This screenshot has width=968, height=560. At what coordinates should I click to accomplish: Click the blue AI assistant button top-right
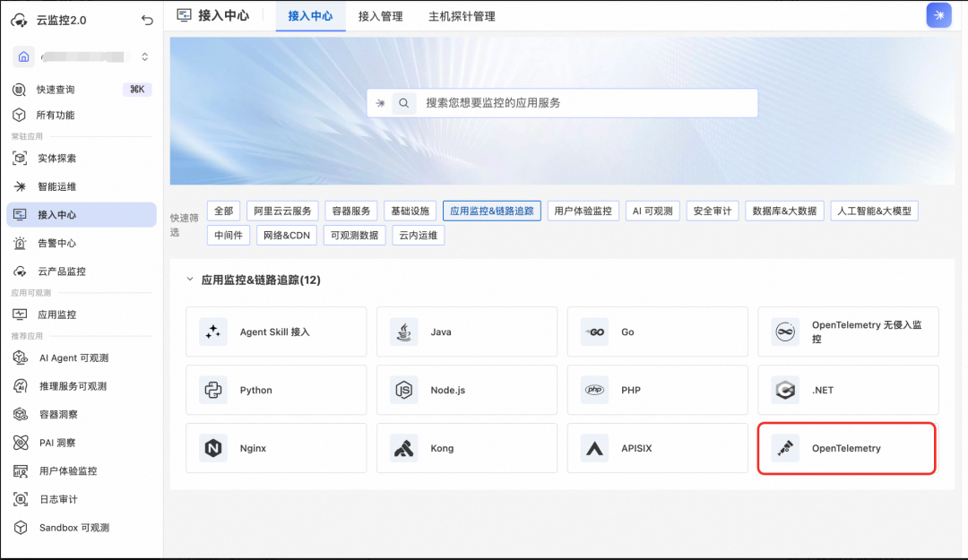point(939,15)
